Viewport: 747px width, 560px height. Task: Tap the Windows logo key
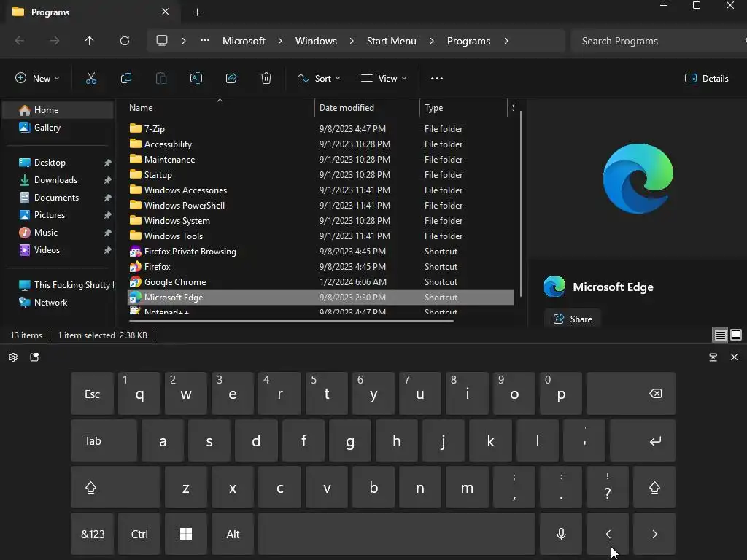pyautogui.click(x=186, y=534)
